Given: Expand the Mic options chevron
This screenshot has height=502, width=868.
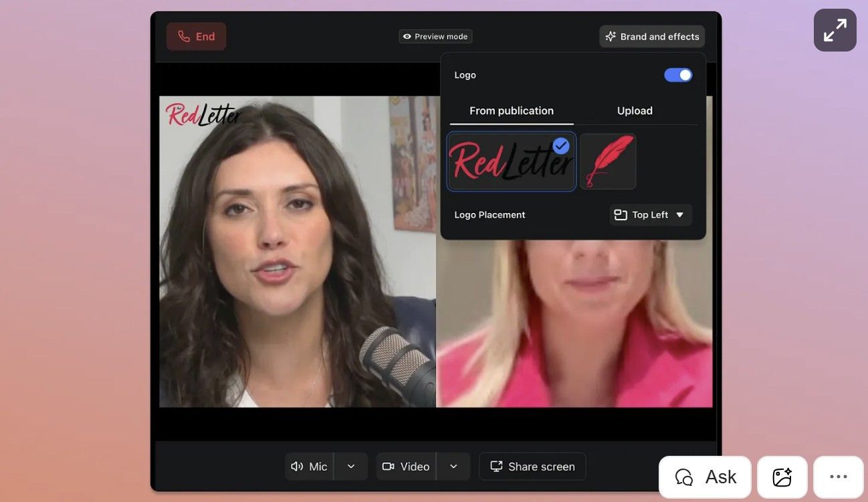Looking at the screenshot, I should pyautogui.click(x=351, y=467).
